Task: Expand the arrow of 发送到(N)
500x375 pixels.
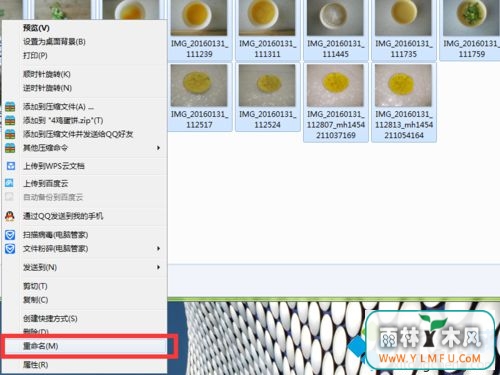Action: tap(159, 267)
